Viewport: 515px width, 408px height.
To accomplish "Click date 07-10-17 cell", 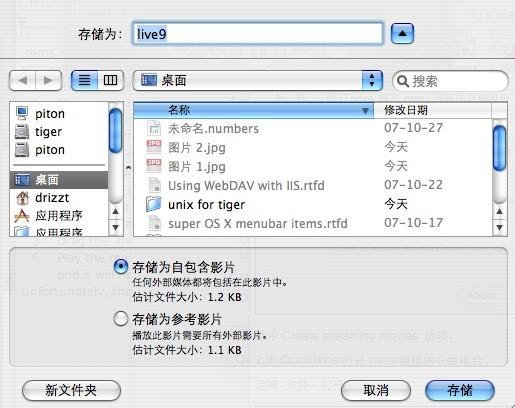I will (413, 223).
